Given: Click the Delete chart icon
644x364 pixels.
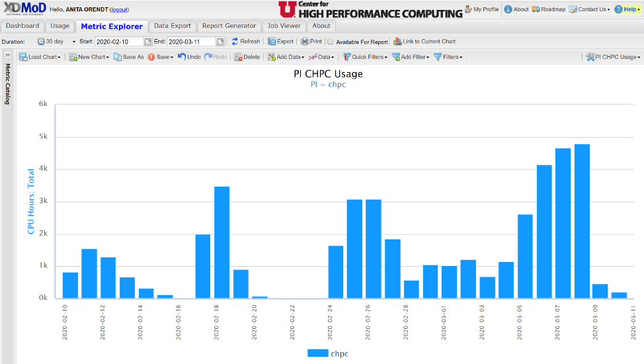Looking at the screenshot, I should pos(239,57).
